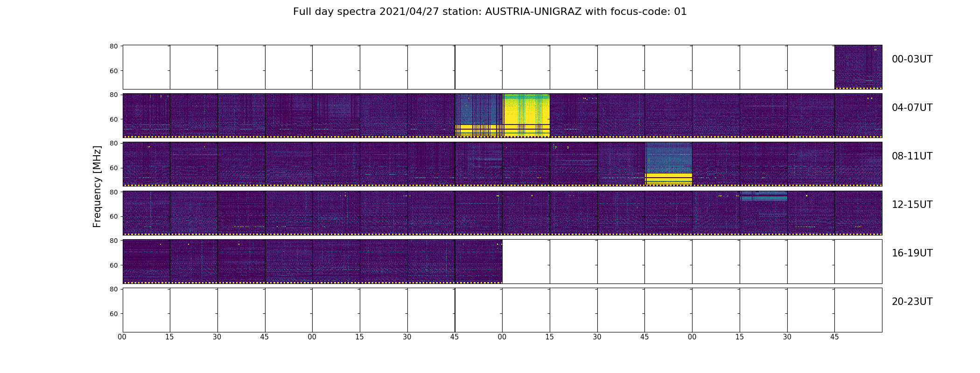Click the fourth "45" time-axis tick label
The image size is (980, 373).
coord(834,337)
